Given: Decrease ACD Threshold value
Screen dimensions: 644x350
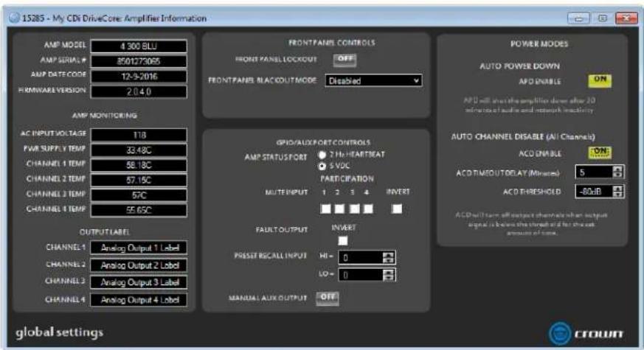Looking at the screenshot, I should [617, 195].
